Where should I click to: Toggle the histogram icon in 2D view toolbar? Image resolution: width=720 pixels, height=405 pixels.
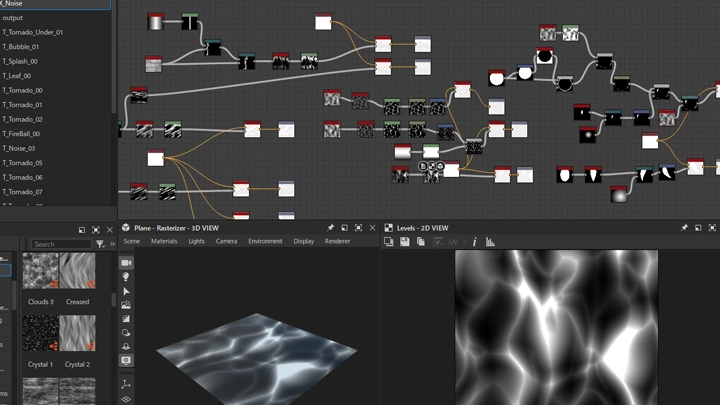tap(490, 242)
